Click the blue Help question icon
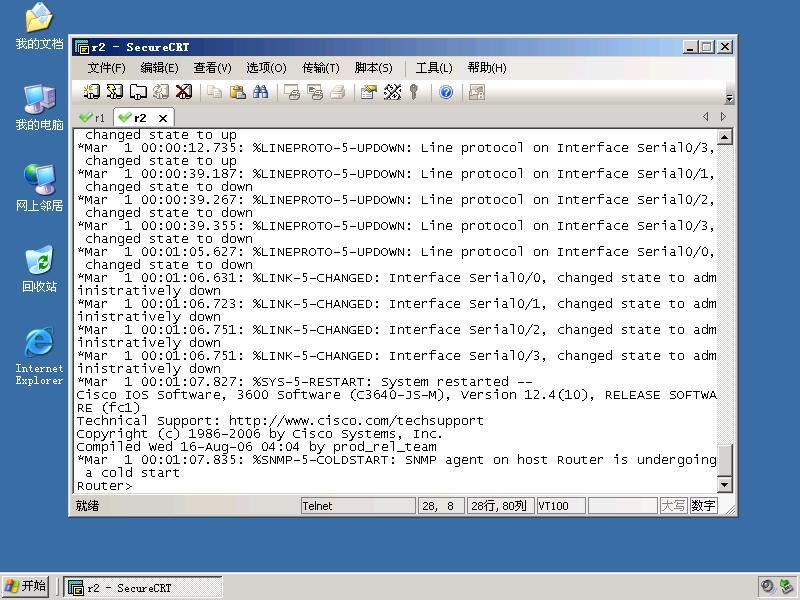800x600 pixels. 446,92
